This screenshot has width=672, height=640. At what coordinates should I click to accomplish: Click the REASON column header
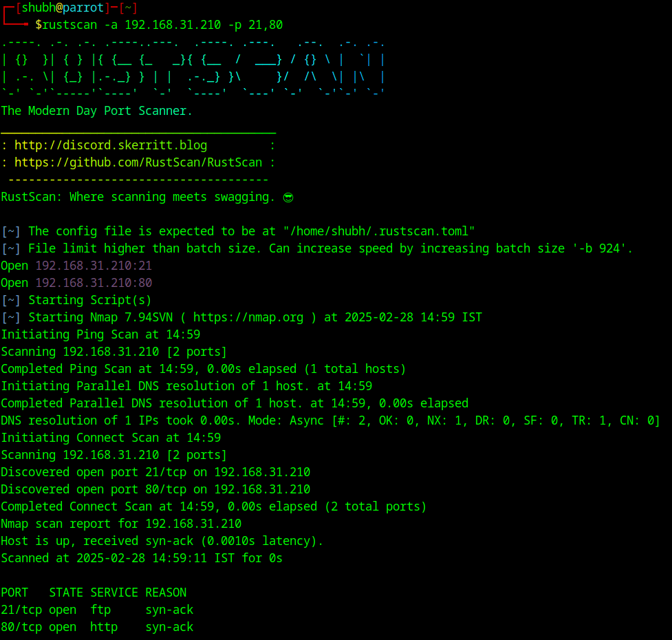click(x=166, y=593)
